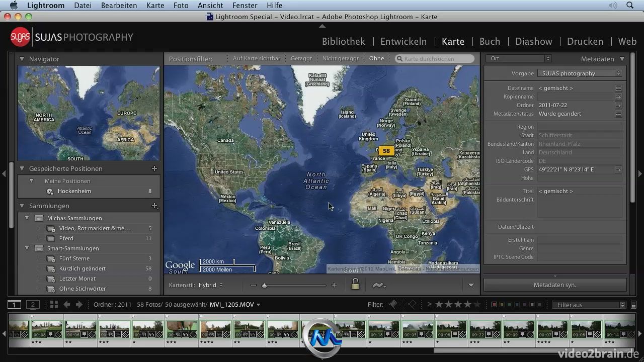Click the 'Karte durchsuchen' search field
Viewport: 644px width, 362px height.
click(x=435, y=59)
